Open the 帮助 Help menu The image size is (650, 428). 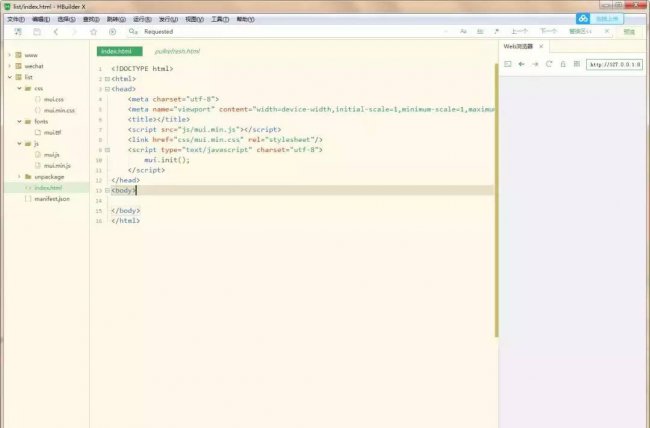[x=245, y=19]
